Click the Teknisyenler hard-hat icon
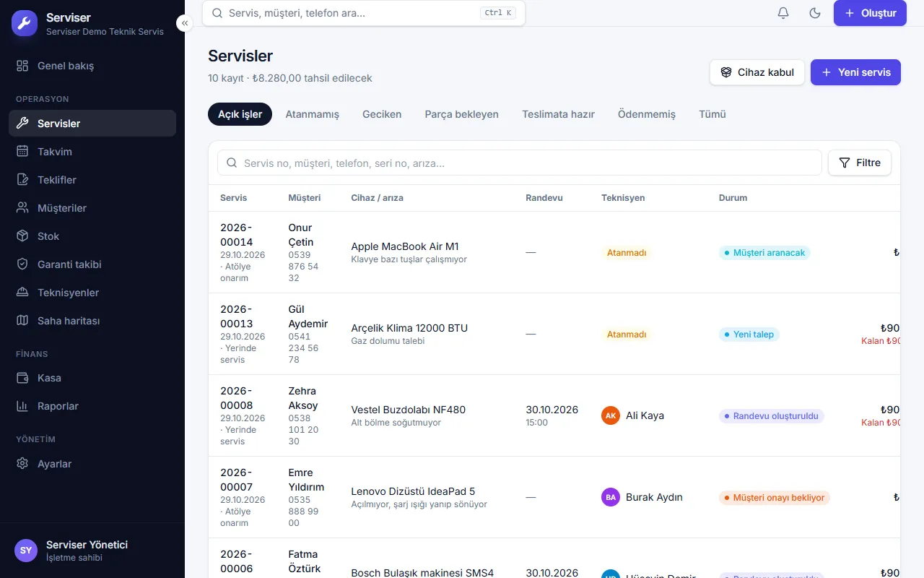The height and width of the screenshot is (578, 924). click(x=23, y=293)
